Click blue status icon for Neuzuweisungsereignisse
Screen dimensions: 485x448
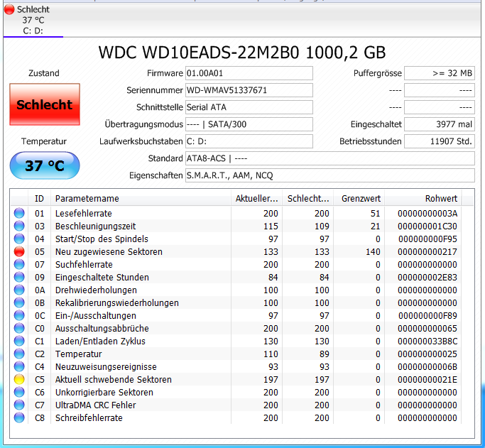[19, 366]
